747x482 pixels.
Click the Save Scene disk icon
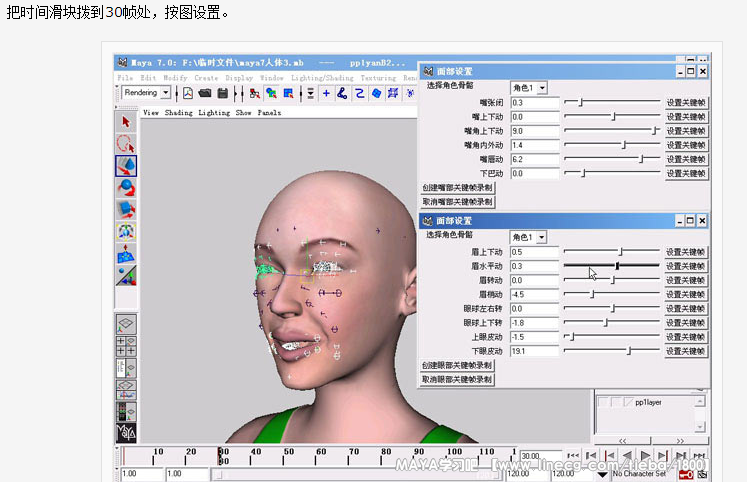tap(222, 93)
